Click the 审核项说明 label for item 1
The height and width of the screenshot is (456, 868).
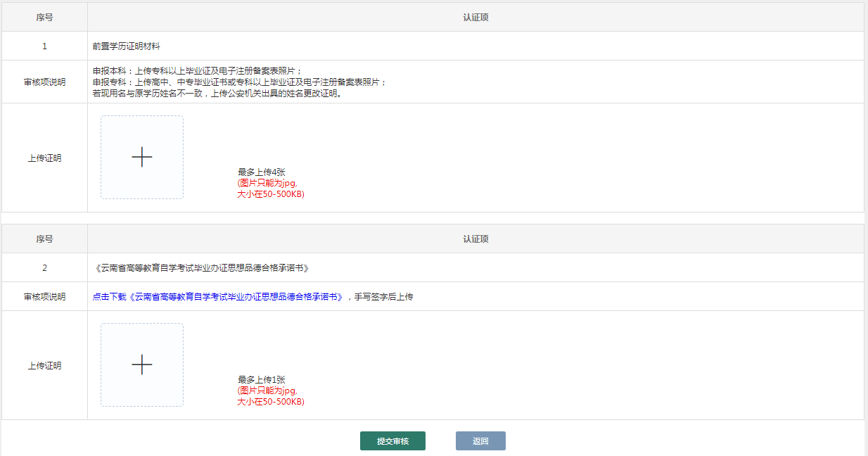coord(44,82)
